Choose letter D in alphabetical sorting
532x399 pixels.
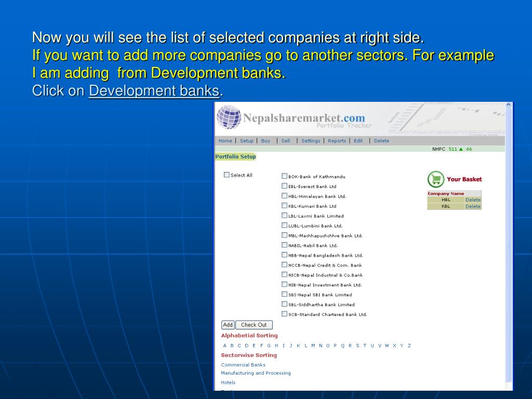[247, 345]
